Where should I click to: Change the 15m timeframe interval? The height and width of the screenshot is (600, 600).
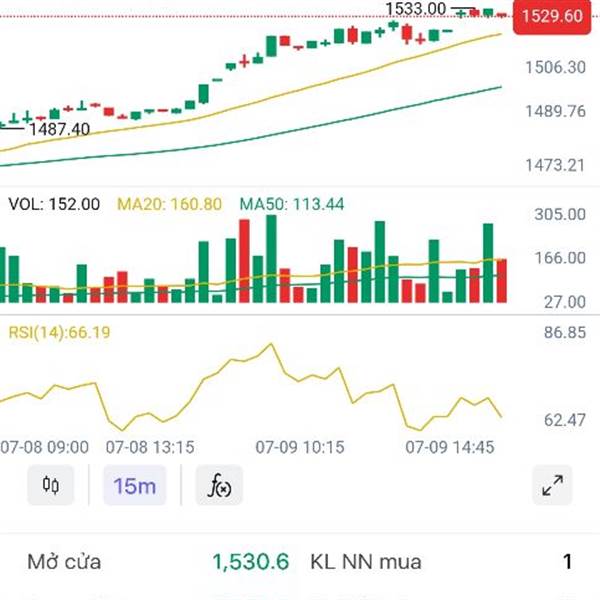tap(135, 485)
